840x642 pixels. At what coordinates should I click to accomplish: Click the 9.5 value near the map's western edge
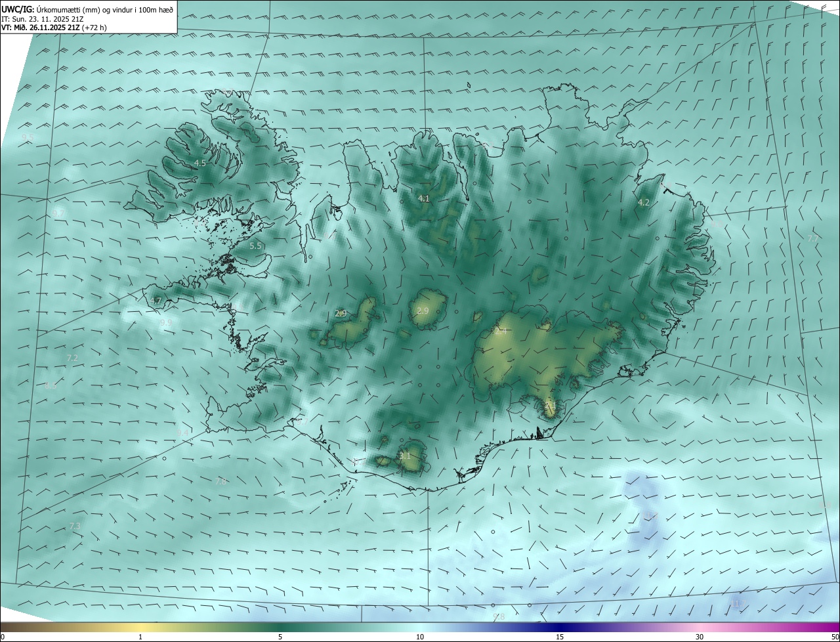coord(27,137)
